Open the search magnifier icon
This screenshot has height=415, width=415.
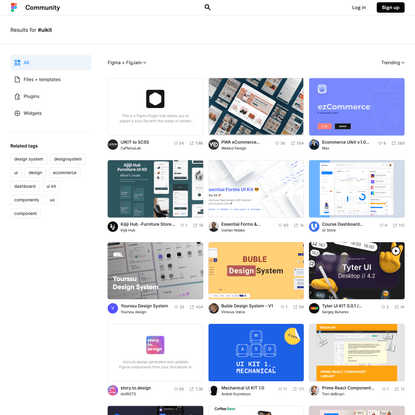pyautogui.click(x=207, y=7)
